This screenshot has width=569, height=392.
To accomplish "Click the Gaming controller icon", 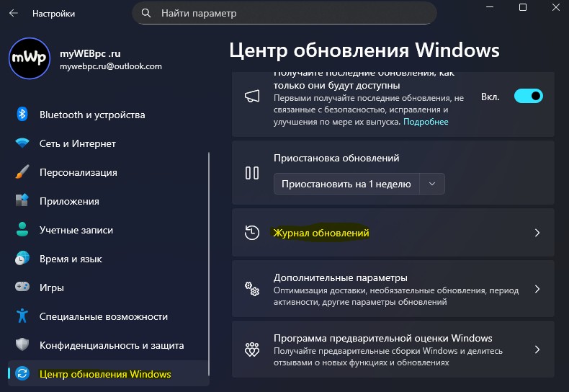I will tap(22, 287).
